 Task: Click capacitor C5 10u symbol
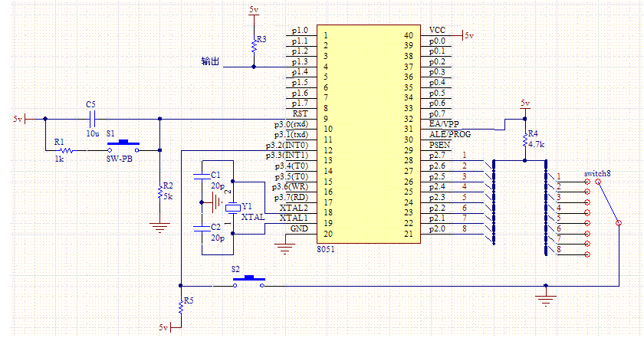click(92, 119)
